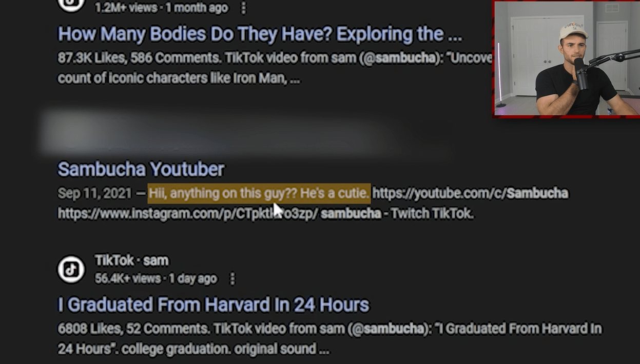Click the '1.2M+ views · 1 month ago' line
This screenshot has width=640, height=364.
[x=162, y=8]
